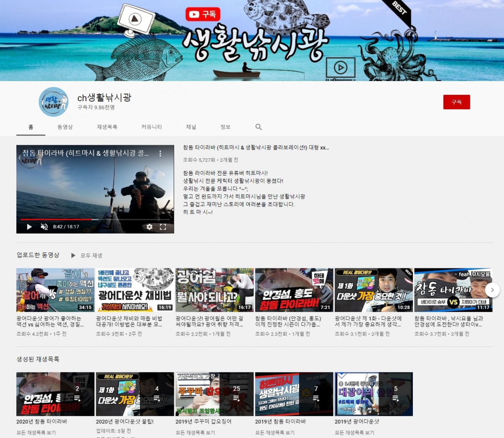504x438 pixels.
Task: Click the channel search magnifier icon
Action: pyautogui.click(x=259, y=127)
